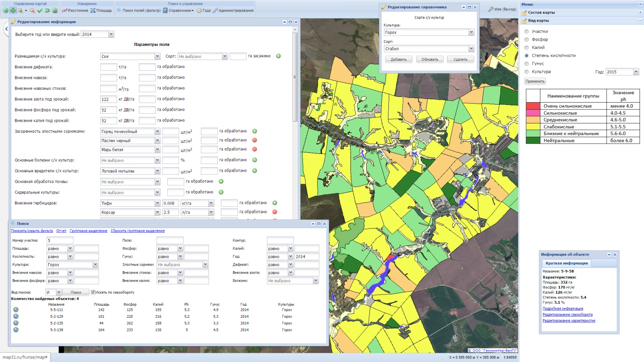Open Культура dropdown in search panel

click(95, 265)
